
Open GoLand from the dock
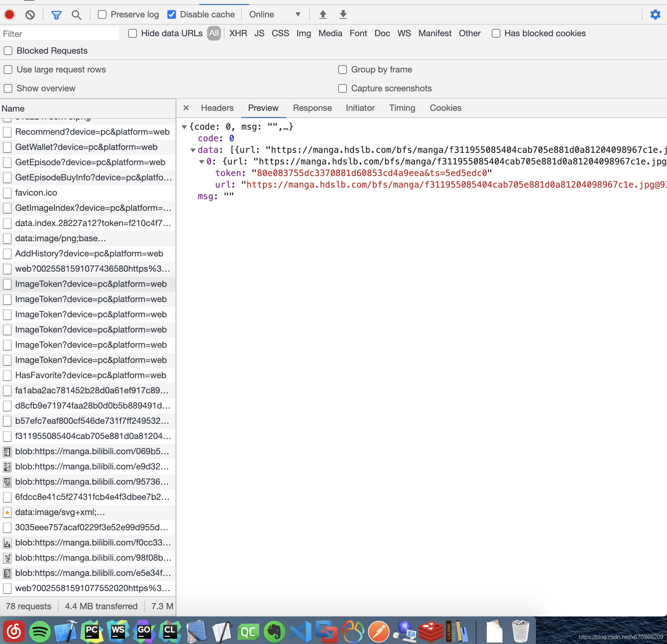tap(144, 631)
